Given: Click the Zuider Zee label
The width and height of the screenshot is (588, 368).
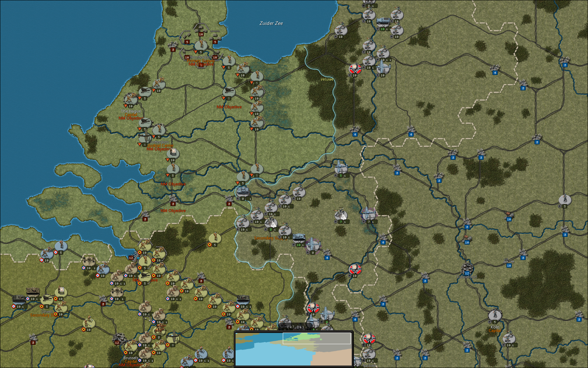Looking at the screenshot, I should (x=271, y=23).
